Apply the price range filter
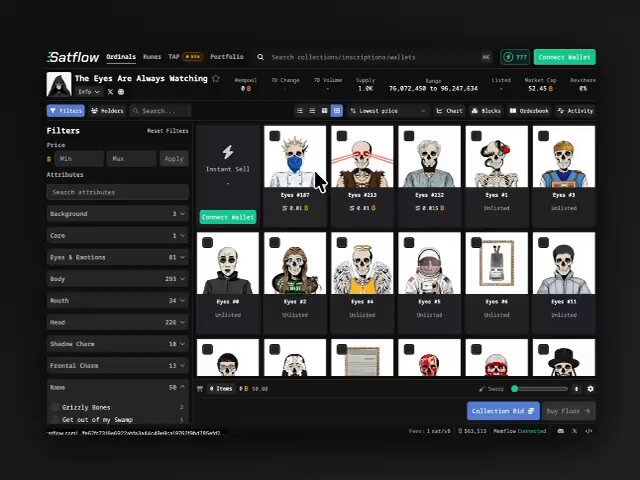 coord(174,159)
